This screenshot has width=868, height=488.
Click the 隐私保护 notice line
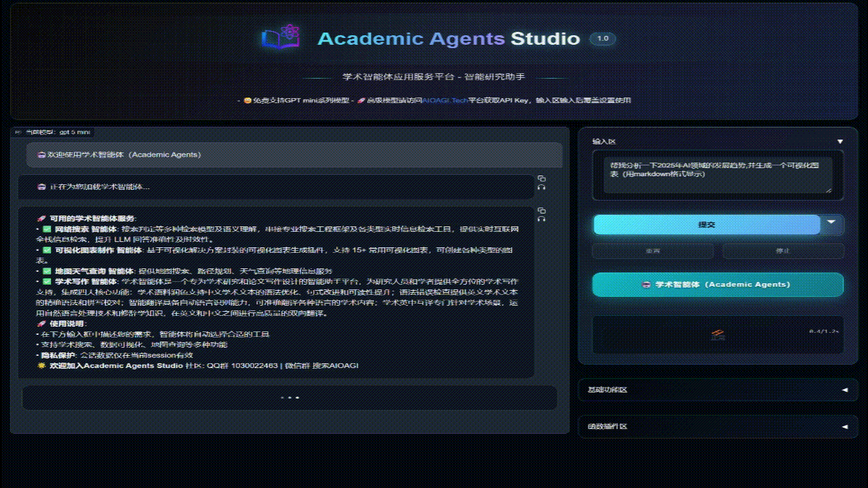pyautogui.click(x=115, y=355)
